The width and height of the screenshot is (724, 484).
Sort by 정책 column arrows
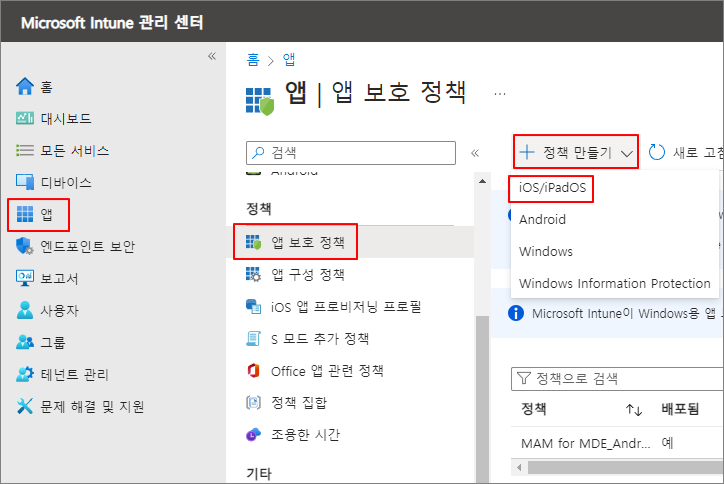(634, 409)
